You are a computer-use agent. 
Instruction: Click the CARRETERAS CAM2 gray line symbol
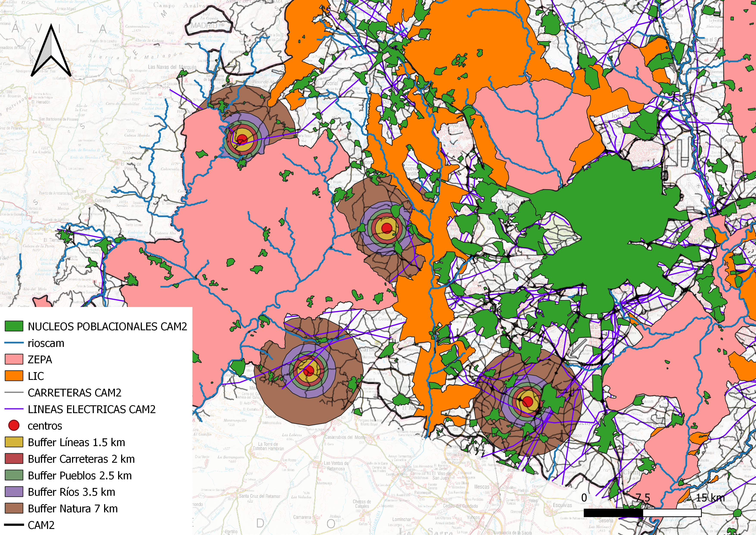point(14,392)
